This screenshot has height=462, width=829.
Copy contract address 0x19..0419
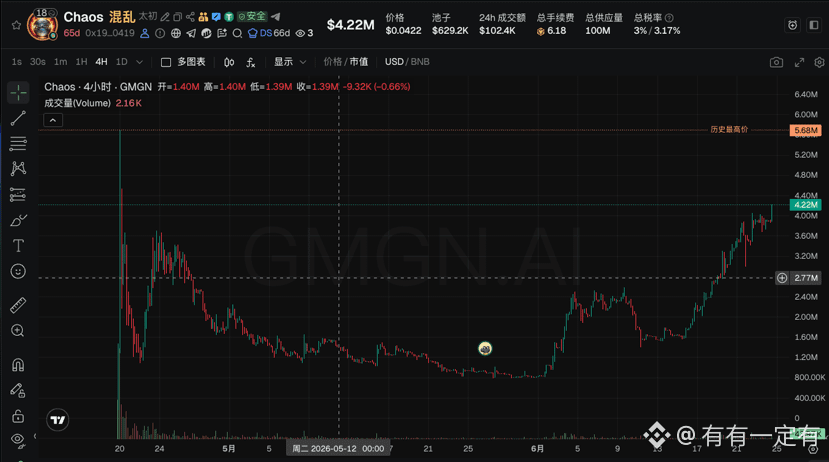tap(110, 33)
